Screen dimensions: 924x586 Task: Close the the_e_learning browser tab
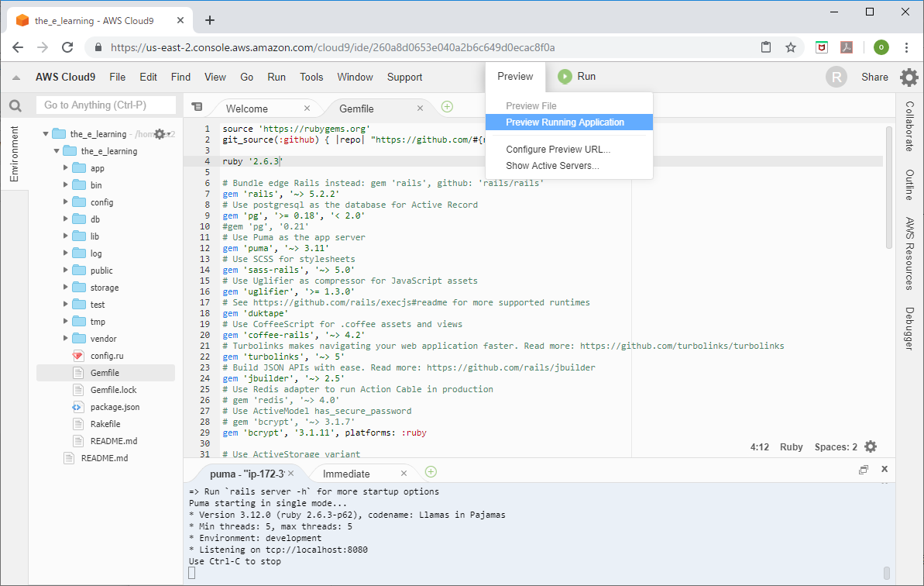click(x=180, y=20)
